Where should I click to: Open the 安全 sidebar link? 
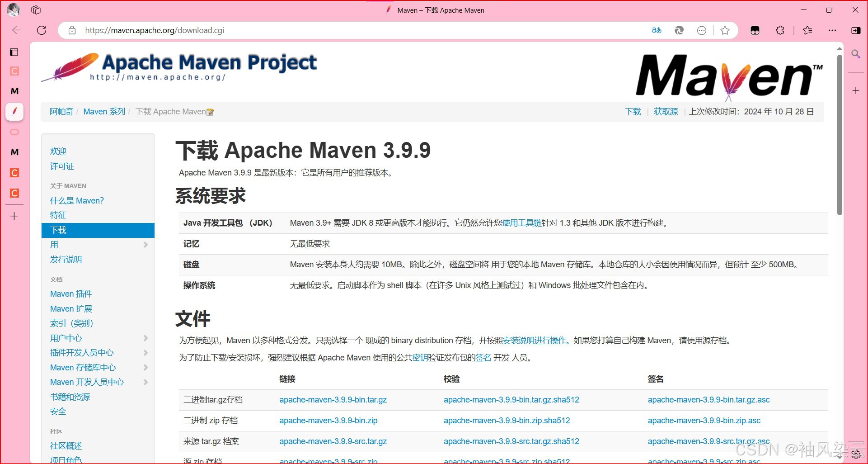pyautogui.click(x=58, y=411)
